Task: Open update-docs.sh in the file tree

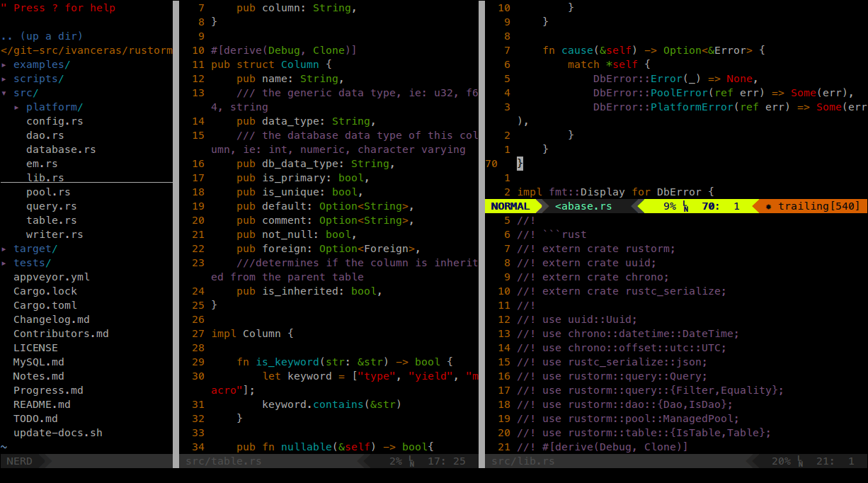Action: point(58,433)
